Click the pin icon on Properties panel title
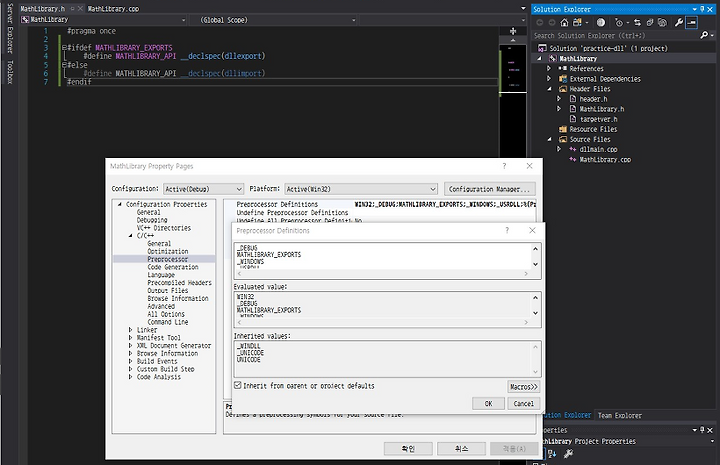Viewport: 720px width, 465px height. tap(702, 430)
